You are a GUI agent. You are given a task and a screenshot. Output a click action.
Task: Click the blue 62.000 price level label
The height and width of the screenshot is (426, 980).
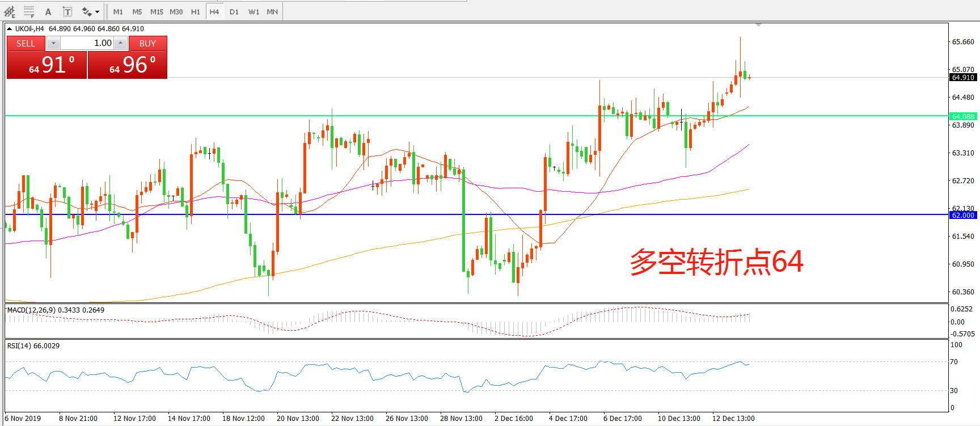click(x=963, y=215)
